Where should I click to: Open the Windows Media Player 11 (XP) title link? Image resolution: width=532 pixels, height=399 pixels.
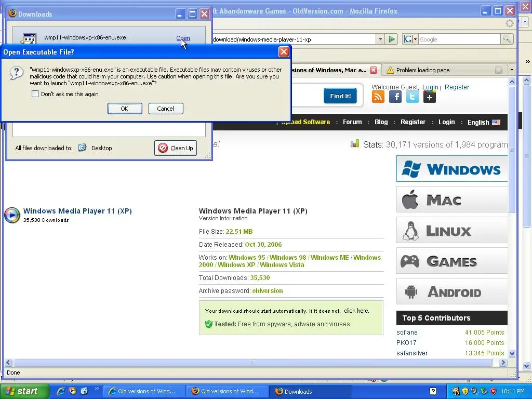pos(77,211)
